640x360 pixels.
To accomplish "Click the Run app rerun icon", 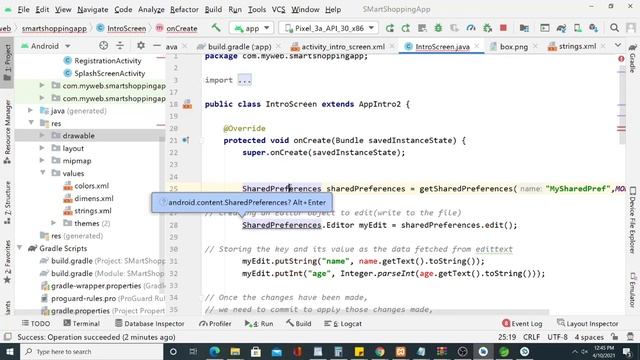I will [x=390, y=28].
